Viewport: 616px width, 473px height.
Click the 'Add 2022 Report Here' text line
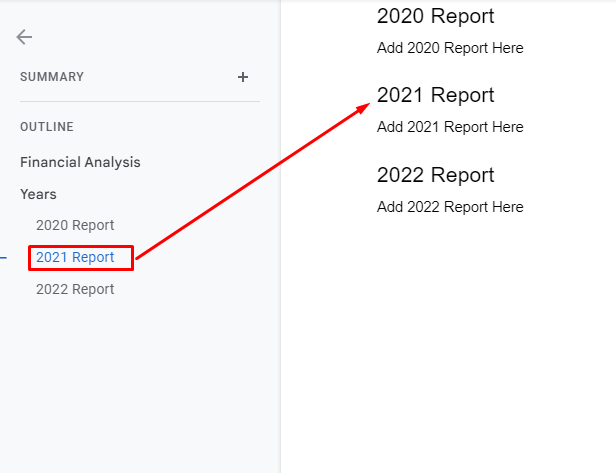(450, 207)
